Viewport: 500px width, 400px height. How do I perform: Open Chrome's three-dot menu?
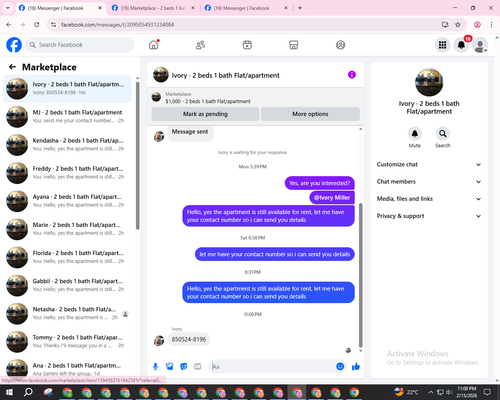(x=491, y=25)
